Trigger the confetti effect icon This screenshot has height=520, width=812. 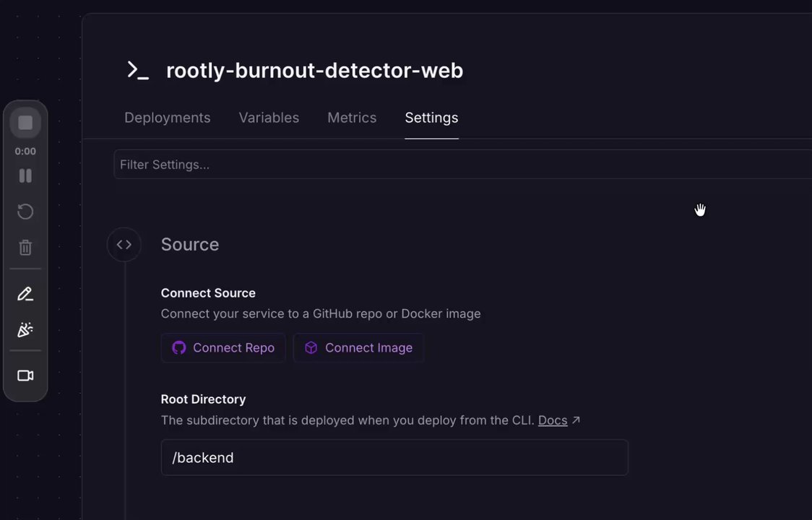25,330
